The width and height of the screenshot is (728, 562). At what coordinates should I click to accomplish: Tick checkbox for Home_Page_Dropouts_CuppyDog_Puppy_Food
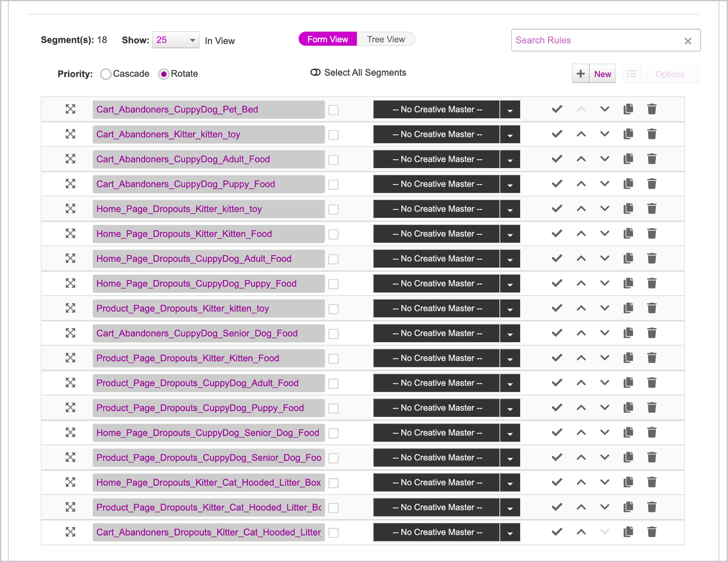click(x=333, y=284)
